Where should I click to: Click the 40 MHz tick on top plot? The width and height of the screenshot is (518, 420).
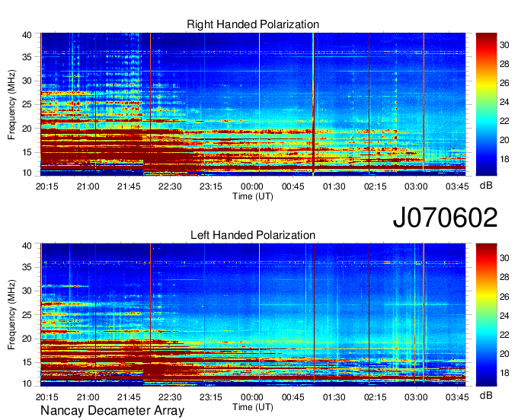[27, 35]
